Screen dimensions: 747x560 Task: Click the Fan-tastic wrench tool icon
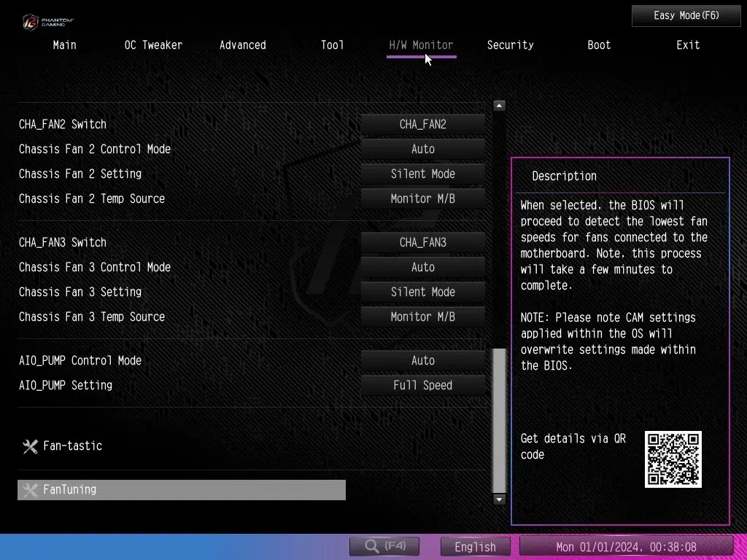pyautogui.click(x=30, y=446)
